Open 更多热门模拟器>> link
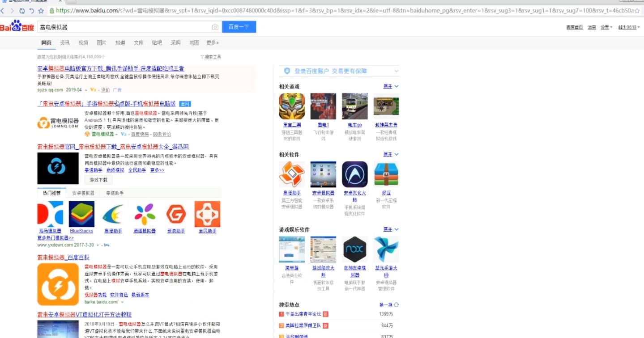The width and height of the screenshot is (644, 338). 55,238
